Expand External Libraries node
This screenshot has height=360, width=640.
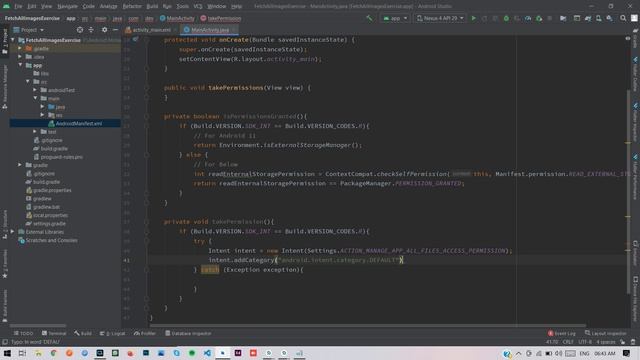click(13, 231)
